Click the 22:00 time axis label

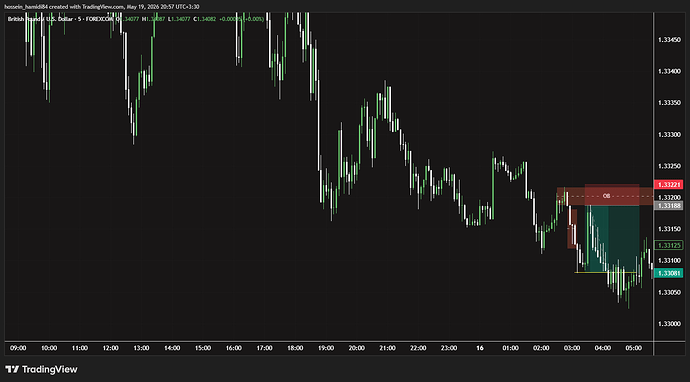pos(418,348)
